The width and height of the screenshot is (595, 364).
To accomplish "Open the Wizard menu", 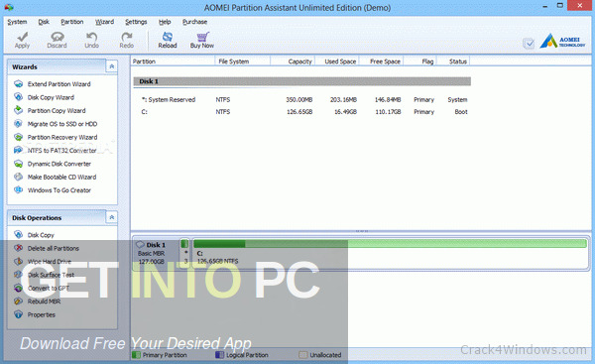I will 104,22.
